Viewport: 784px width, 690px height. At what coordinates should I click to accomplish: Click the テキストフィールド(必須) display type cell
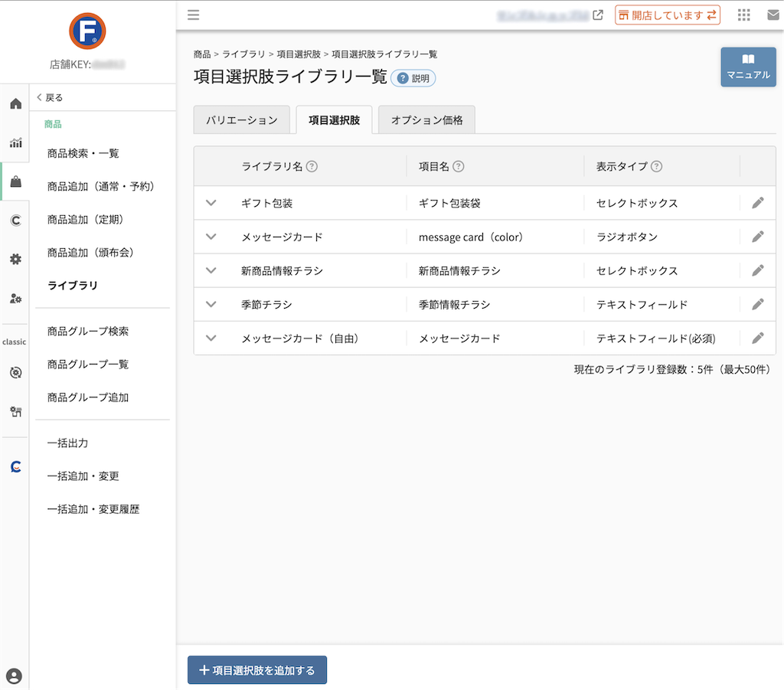[655, 338]
